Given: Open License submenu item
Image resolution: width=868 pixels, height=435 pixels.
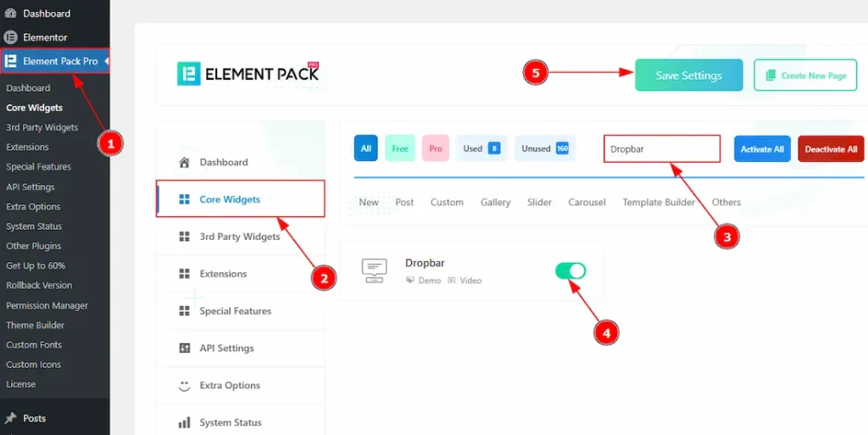Looking at the screenshot, I should (x=21, y=384).
